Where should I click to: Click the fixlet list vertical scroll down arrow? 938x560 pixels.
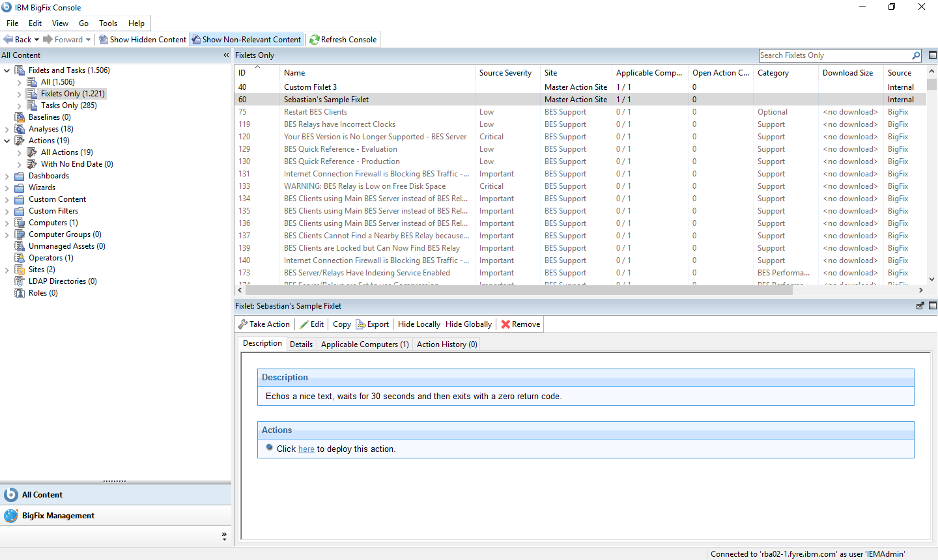932,279
